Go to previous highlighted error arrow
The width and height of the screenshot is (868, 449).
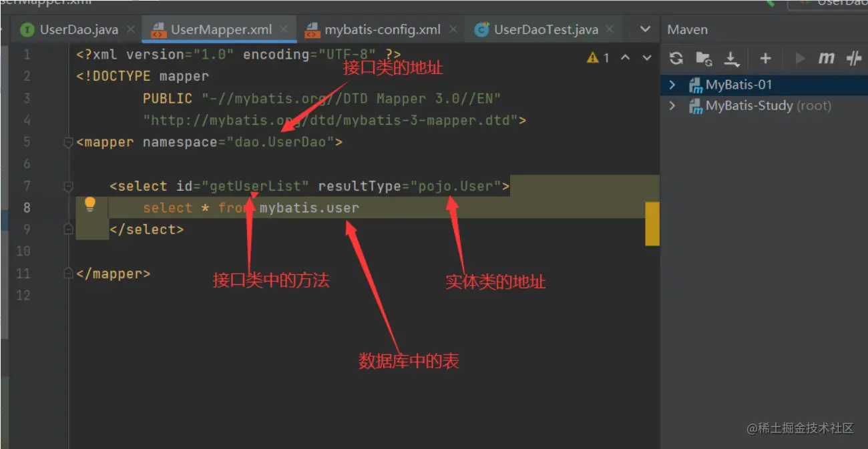pos(625,58)
